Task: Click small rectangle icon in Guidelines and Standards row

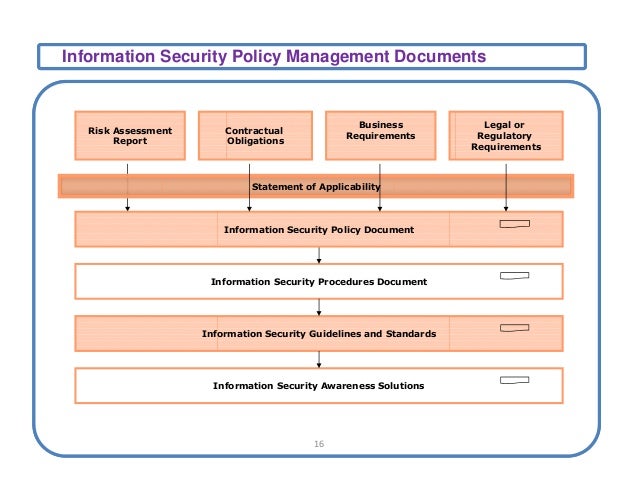Action: click(x=515, y=328)
